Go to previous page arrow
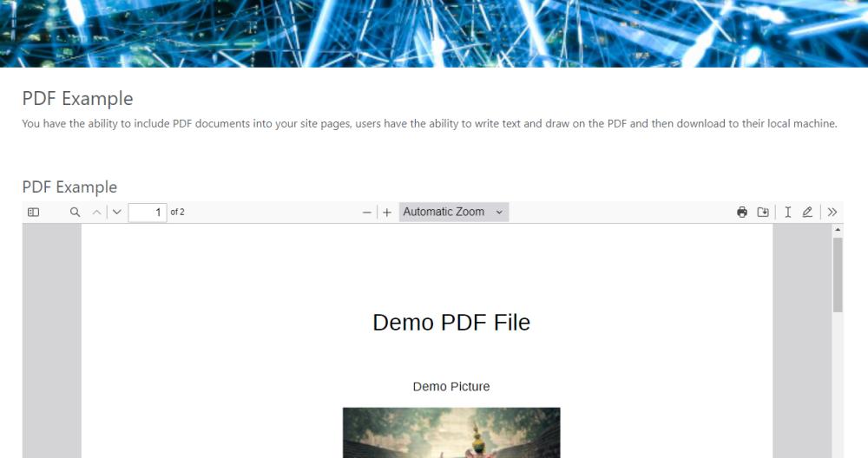Viewport: 868px width, 458px height. [x=97, y=212]
